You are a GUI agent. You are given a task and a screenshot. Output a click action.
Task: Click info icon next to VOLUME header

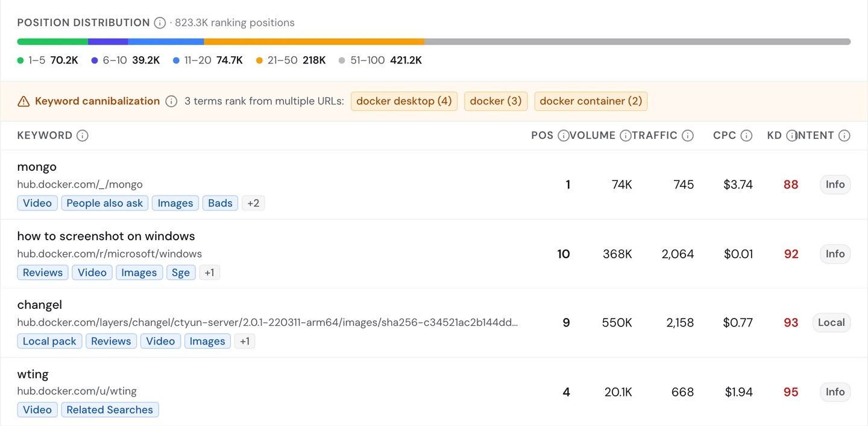pos(626,136)
